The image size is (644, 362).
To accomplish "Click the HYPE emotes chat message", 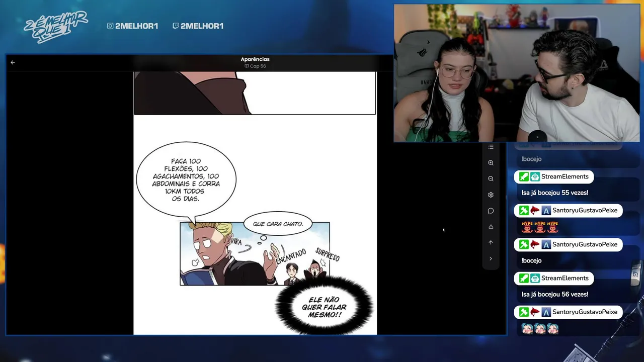I will click(540, 227).
